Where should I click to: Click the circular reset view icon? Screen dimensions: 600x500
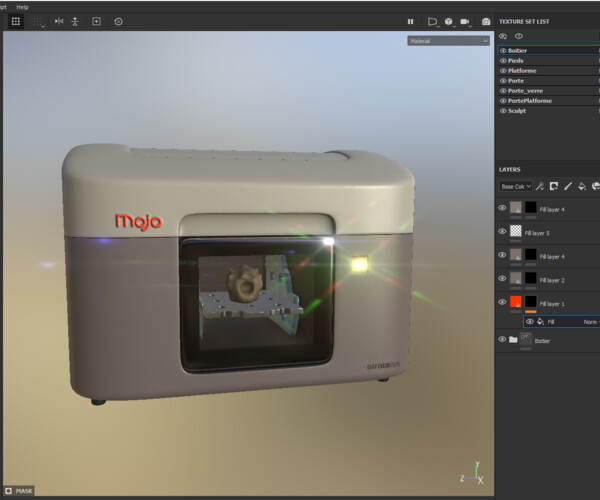pyautogui.click(x=118, y=22)
